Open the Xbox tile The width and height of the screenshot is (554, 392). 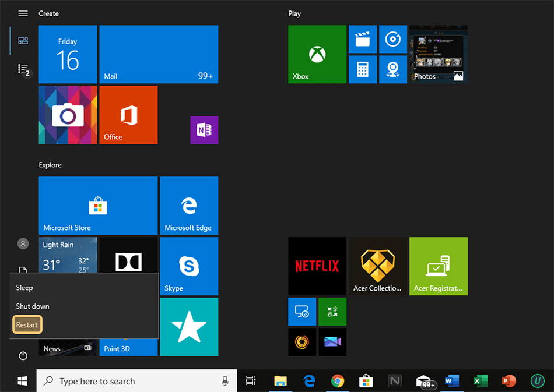pos(317,54)
